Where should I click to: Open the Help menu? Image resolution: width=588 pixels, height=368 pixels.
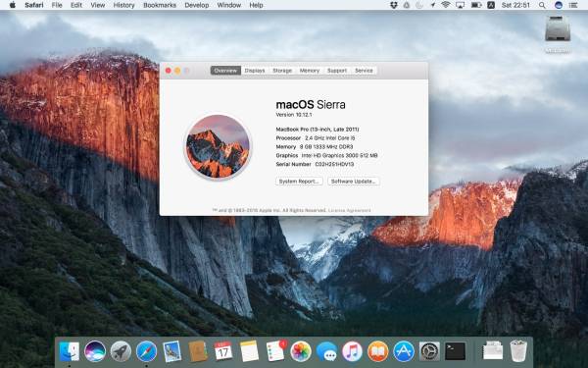[256, 5]
